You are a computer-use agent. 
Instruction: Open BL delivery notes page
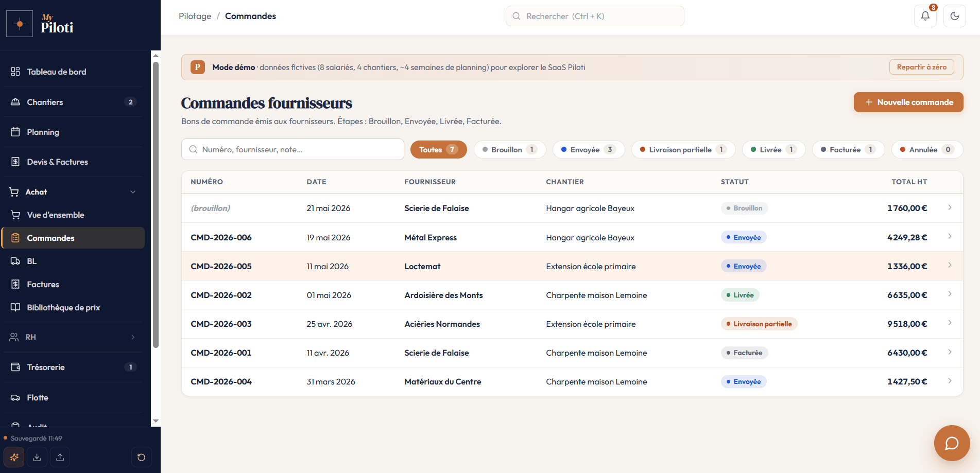[x=73, y=261]
